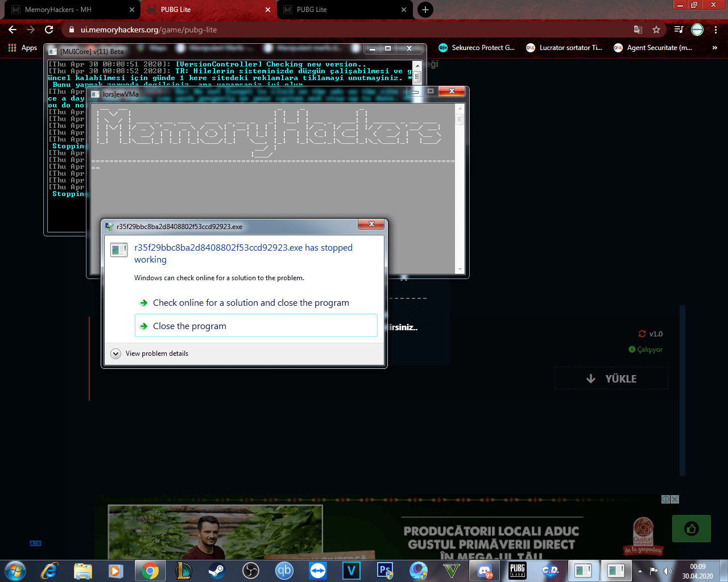
Task: Show more bookmarks with the chevron
Action: [715, 48]
